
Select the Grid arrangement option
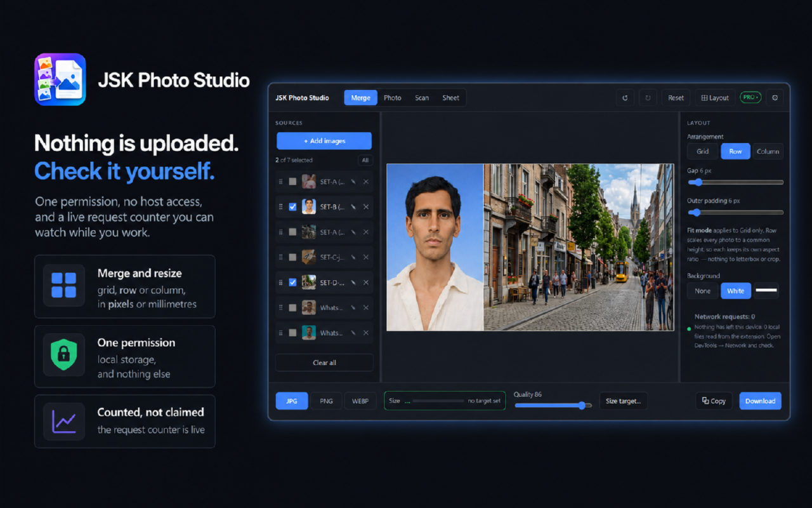point(703,151)
